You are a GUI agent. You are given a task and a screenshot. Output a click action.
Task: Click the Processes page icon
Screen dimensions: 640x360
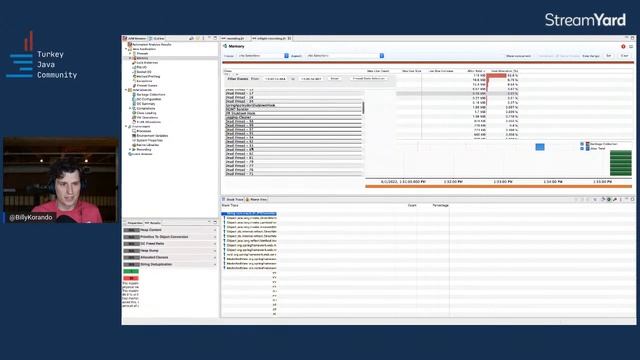click(x=134, y=131)
